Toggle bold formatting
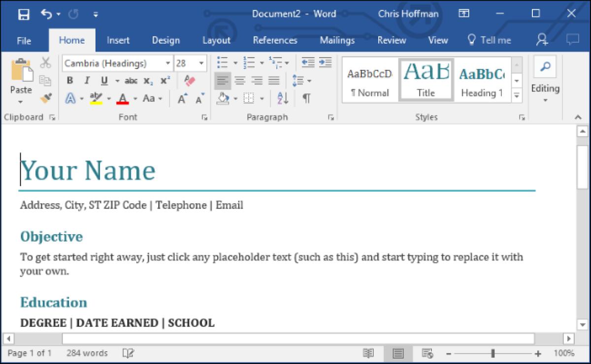 click(69, 80)
